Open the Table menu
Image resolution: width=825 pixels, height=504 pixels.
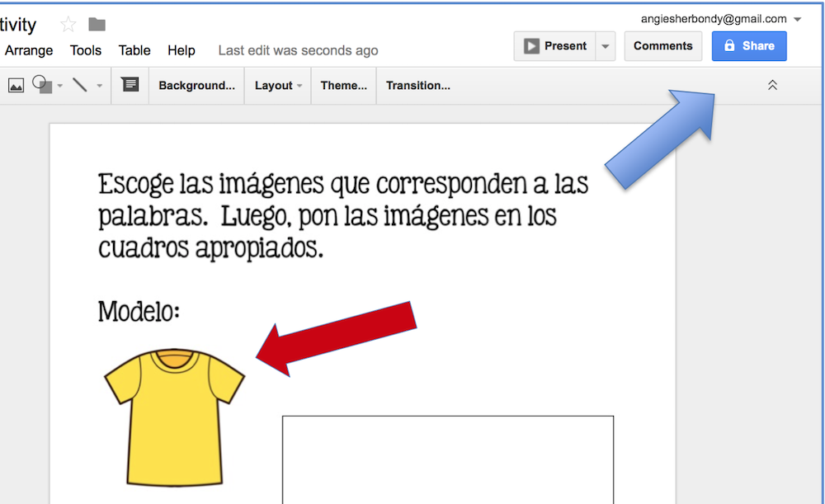pos(134,50)
